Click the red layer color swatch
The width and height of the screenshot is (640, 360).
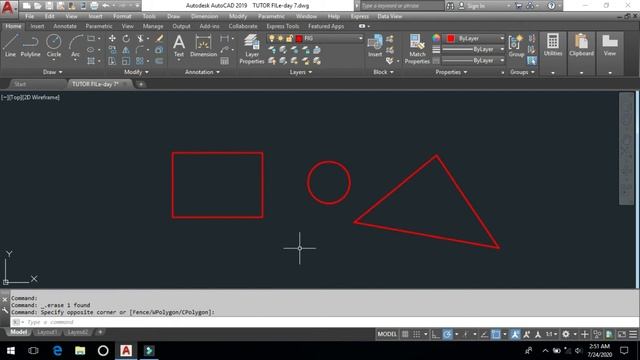point(299,38)
